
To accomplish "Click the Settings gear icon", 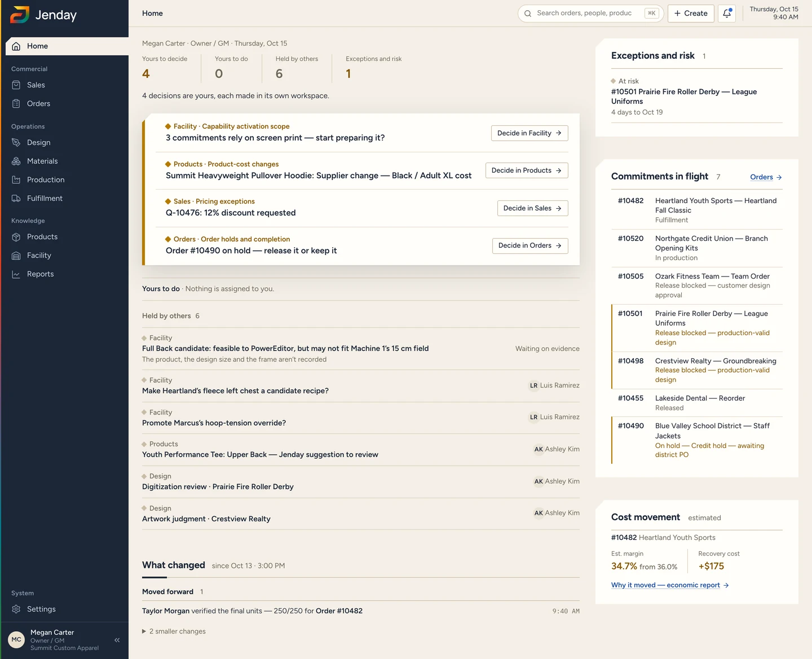I will 16,609.
